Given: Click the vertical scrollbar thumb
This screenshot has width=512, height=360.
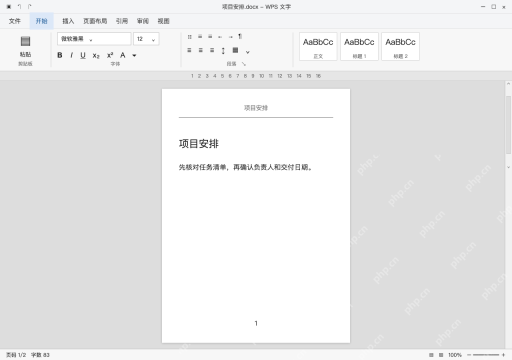Looking at the screenshot, I should pyautogui.click(x=508, y=124).
